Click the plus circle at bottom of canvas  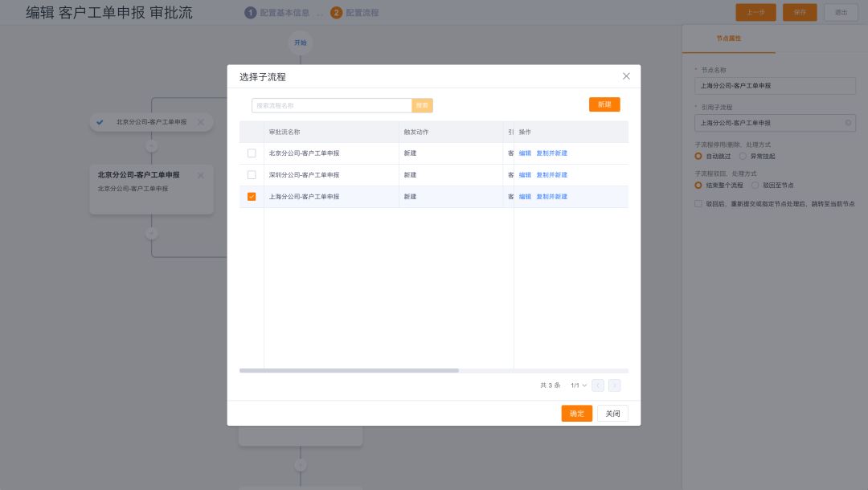[301, 465]
